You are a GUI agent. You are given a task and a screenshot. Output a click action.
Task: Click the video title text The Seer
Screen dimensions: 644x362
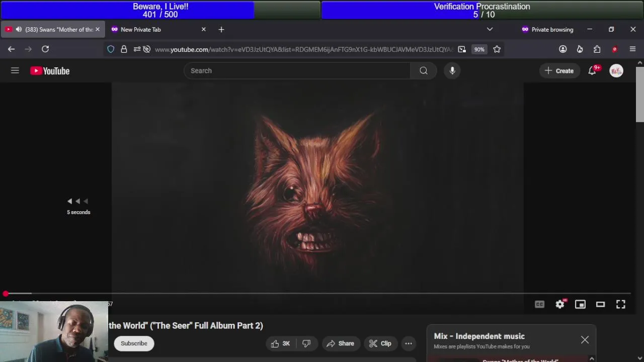(186, 326)
